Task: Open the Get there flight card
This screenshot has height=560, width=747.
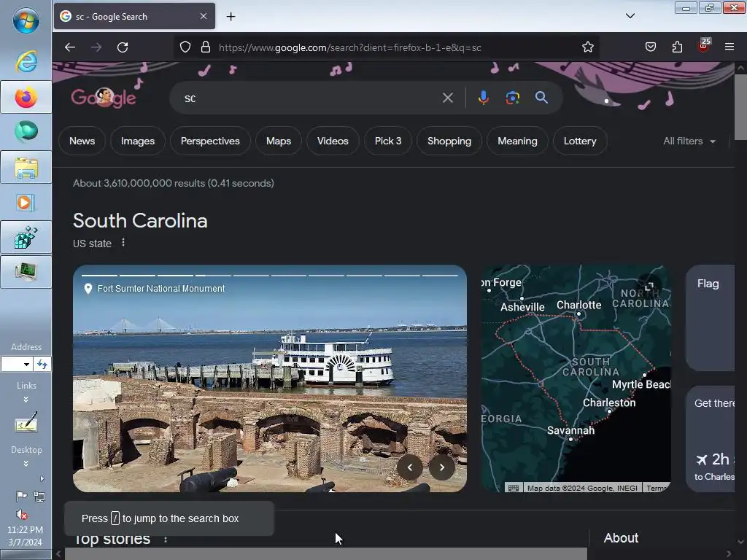Action: pos(711,438)
